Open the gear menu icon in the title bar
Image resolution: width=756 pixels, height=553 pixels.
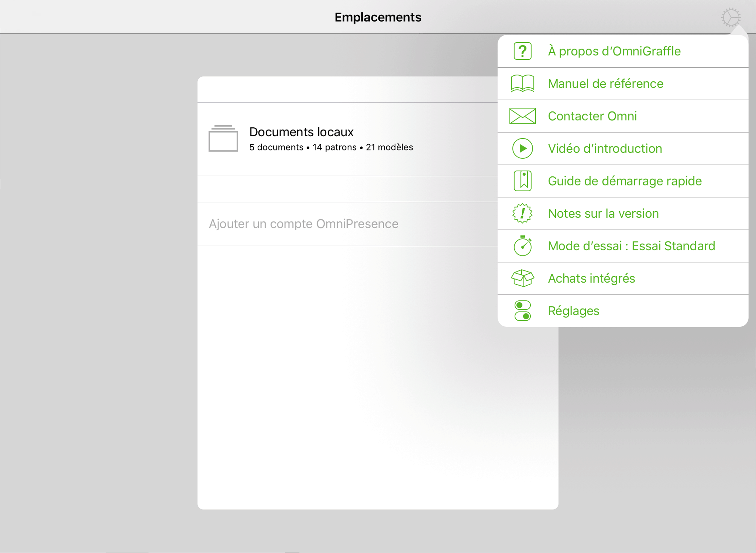[x=731, y=17]
